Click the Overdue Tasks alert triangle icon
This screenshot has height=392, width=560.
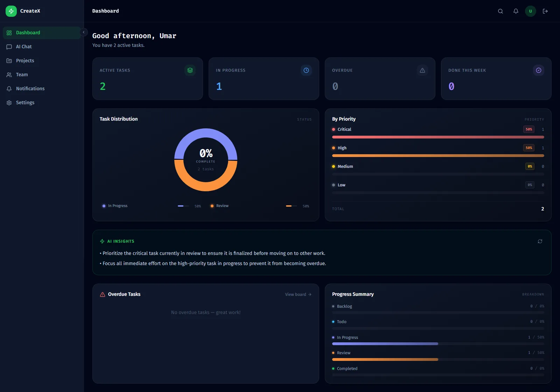(x=103, y=294)
